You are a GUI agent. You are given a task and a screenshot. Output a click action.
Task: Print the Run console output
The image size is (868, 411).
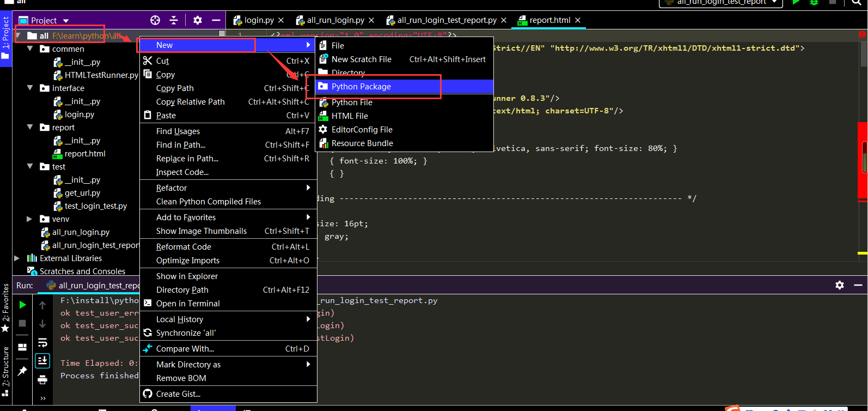point(42,379)
